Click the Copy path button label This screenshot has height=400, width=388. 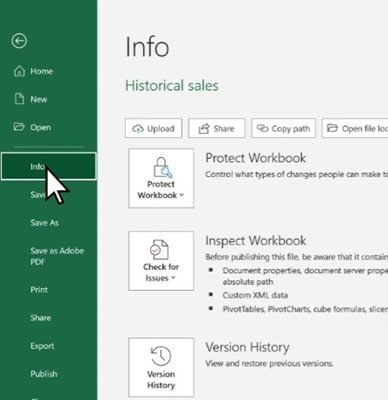pyautogui.click(x=291, y=129)
